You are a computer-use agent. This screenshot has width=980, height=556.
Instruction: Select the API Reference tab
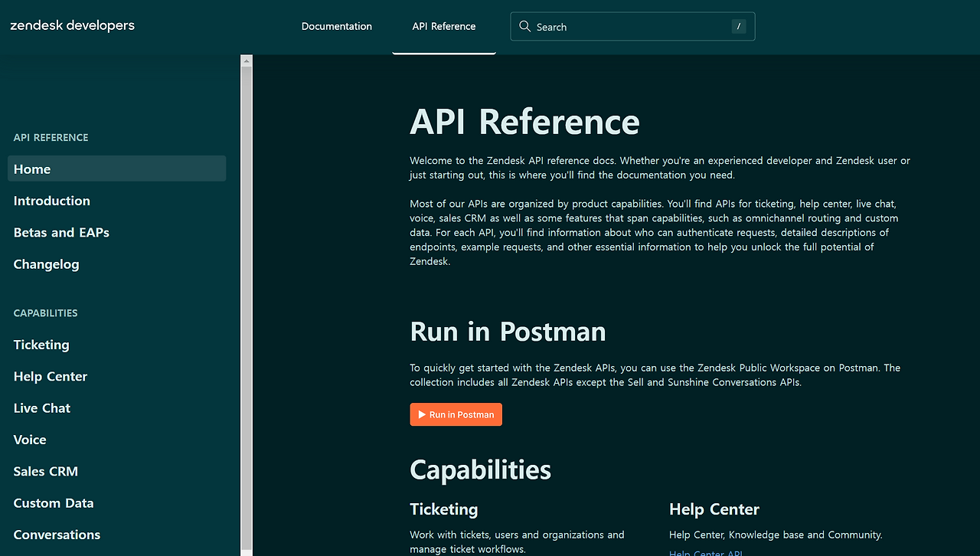444,26
